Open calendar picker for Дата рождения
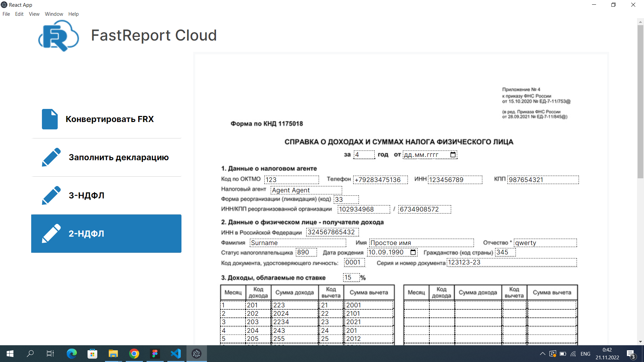644x362 pixels. tap(413, 252)
